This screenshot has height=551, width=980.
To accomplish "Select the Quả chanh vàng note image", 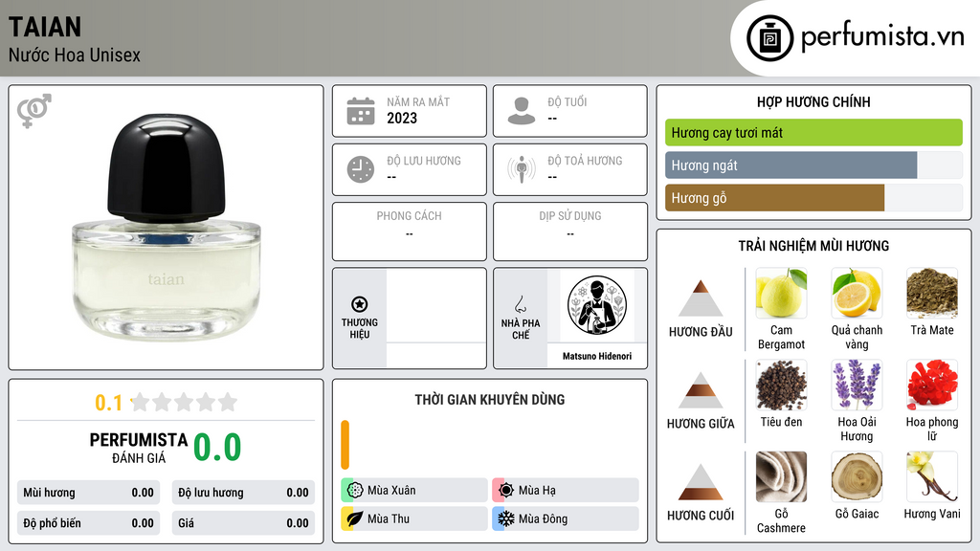I will [x=857, y=294].
